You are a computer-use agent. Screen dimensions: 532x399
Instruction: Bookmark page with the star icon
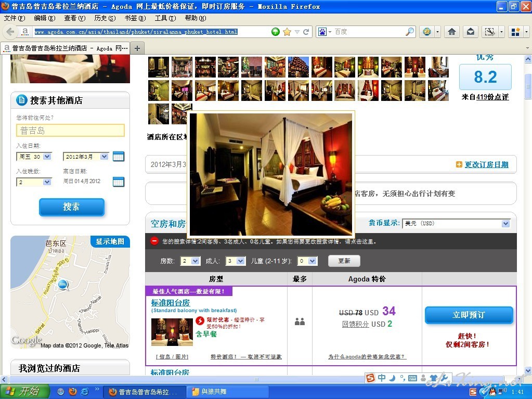tap(287, 32)
